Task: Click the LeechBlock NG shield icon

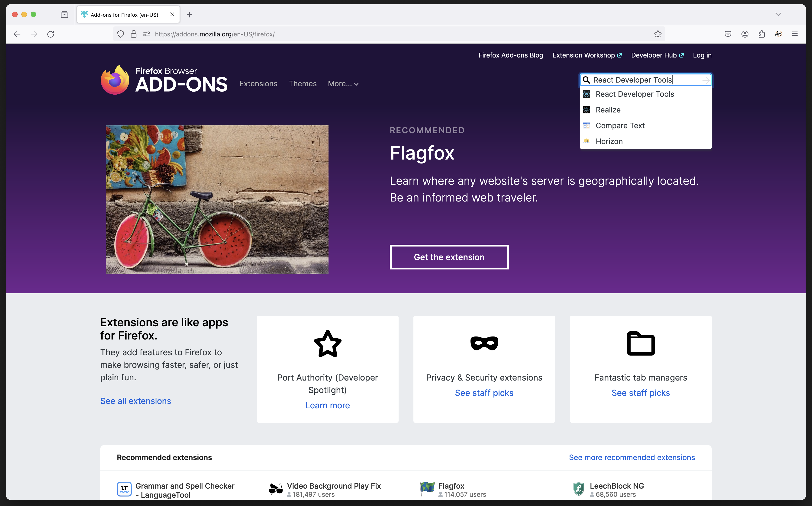Action: 579,489
